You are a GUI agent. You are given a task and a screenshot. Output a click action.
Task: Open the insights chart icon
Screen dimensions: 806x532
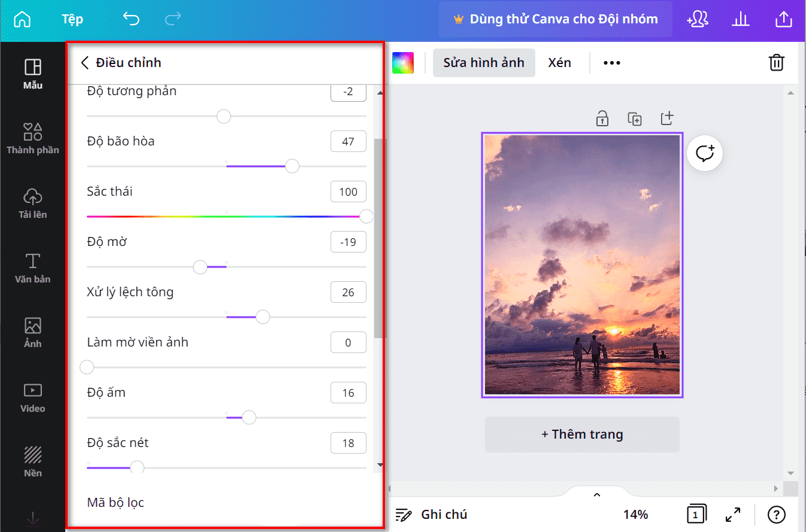741,19
